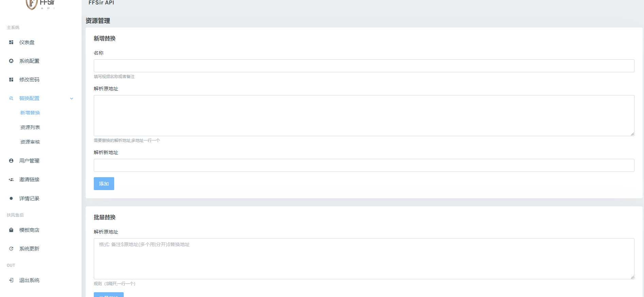
Task: Click the 批量替换 textarea with format placeholder
Action: (x=364, y=259)
